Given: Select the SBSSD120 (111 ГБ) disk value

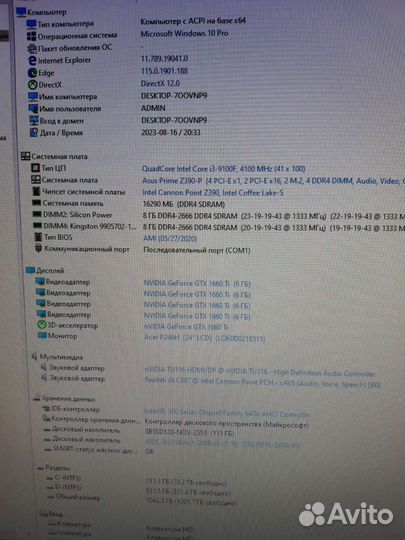Looking at the screenshot, I should click(190, 434).
